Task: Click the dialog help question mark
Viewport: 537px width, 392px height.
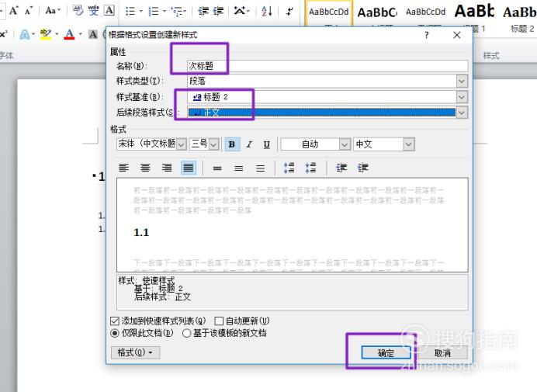Action: tap(426, 35)
